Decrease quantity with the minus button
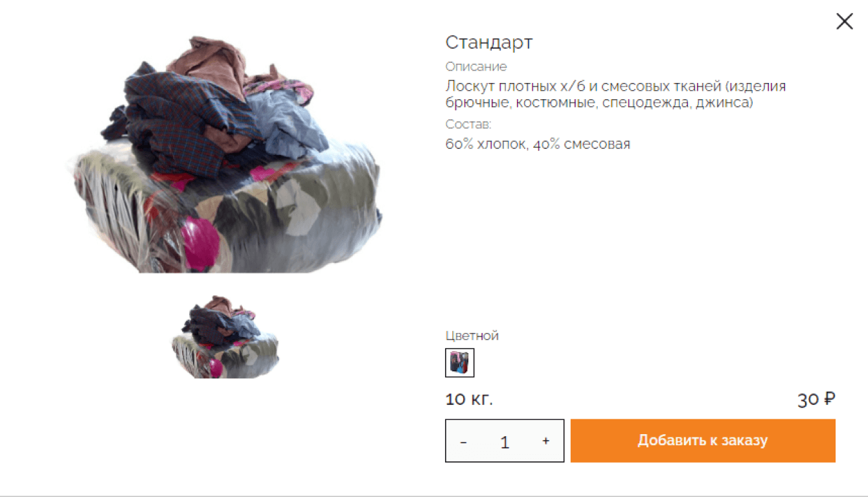 pyautogui.click(x=464, y=441)
